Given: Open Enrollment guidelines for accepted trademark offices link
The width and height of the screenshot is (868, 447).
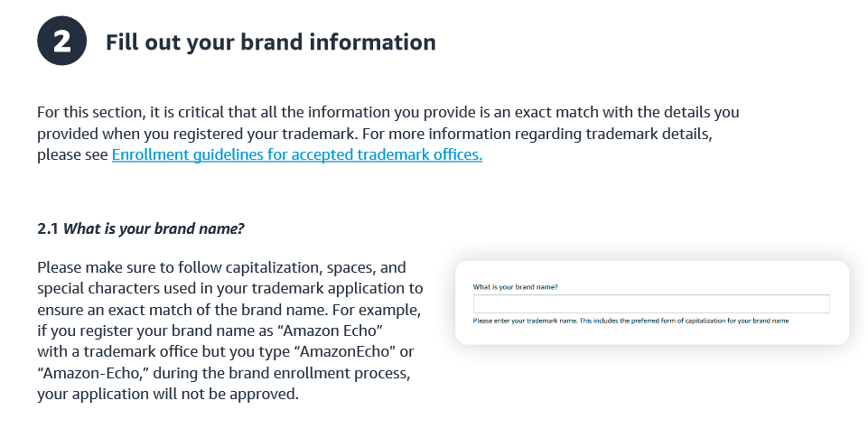Looking at the screenshot, I should [x=297, y=154].
